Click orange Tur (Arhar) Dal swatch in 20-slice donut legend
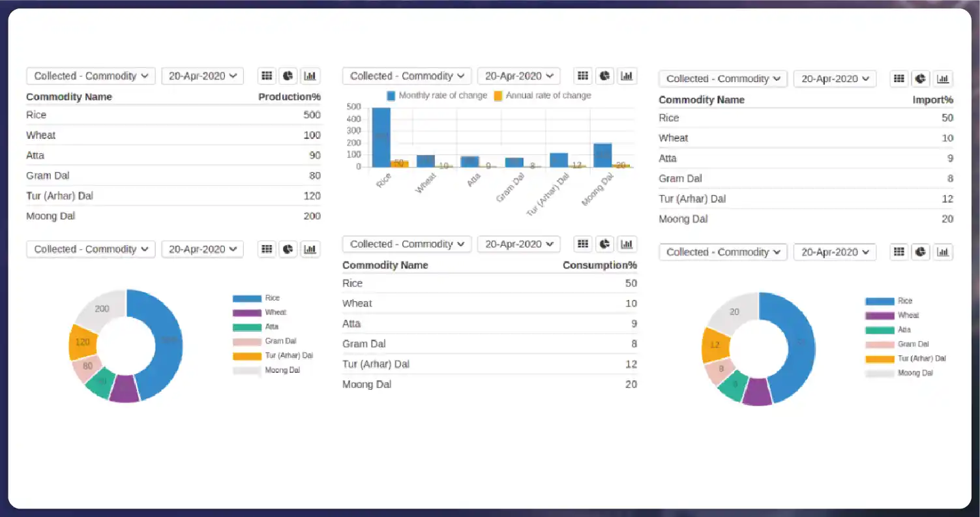This screenshot has width=980, height=517. [880, 359]
